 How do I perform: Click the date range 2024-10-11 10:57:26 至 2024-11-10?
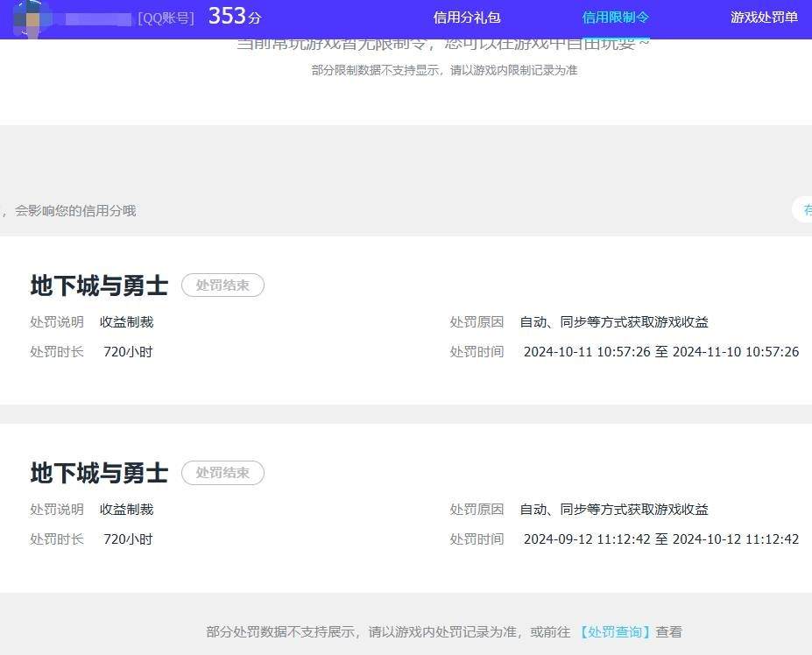click(661, 352)
